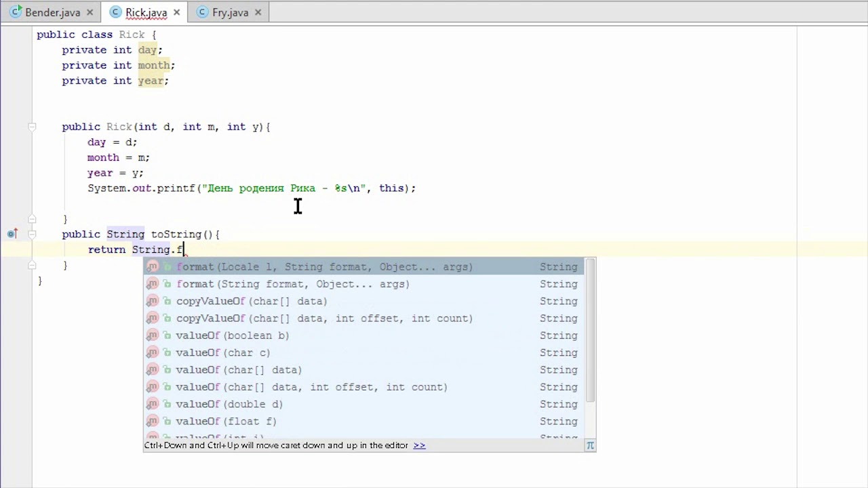Switch to the Fry.java tab
The width and height of the screenshot is (868, 488).
[230, 12]
